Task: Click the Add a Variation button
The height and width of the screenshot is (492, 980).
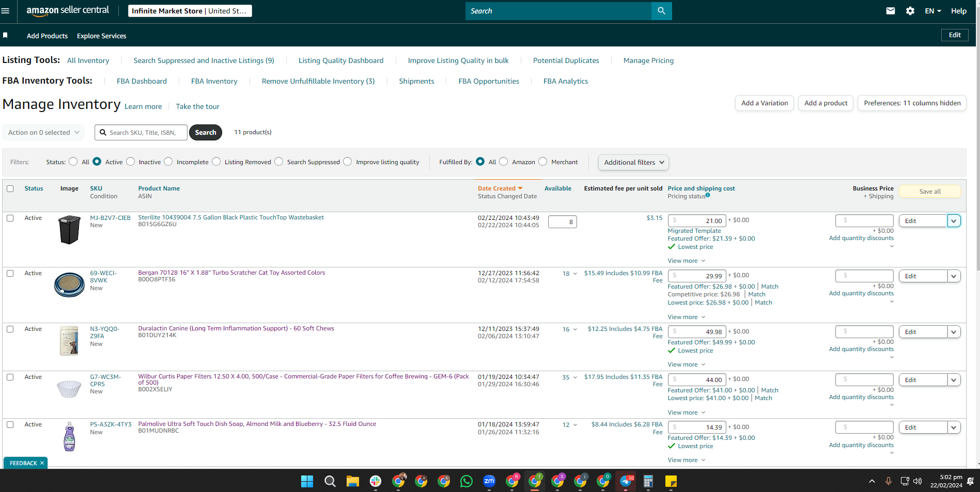Action: tap(765, 103)
